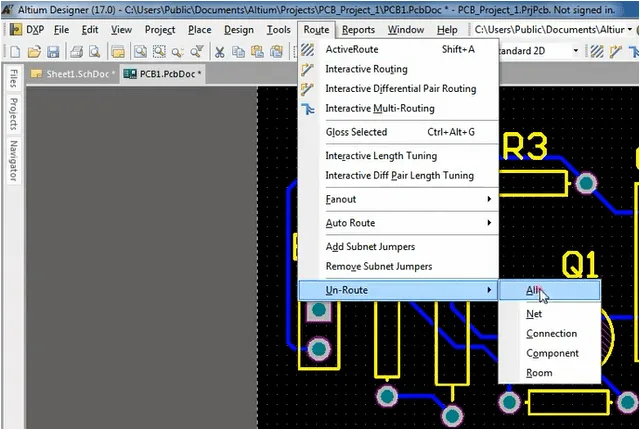The width and height of the screenshot is (640, 430).
Task: Paste from clipboard toolbar icon
Action: pyautogui.click(x=257, y=52)
